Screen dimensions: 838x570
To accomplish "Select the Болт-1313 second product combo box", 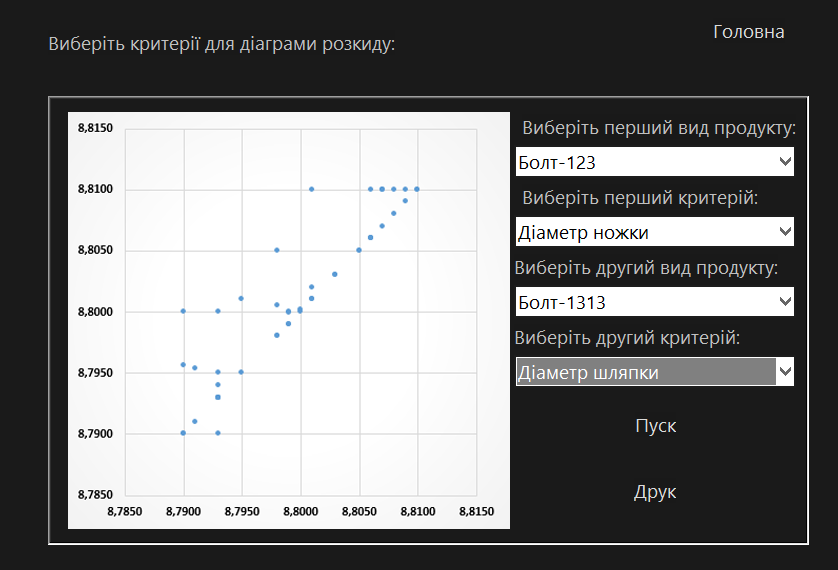I will 655,302.
